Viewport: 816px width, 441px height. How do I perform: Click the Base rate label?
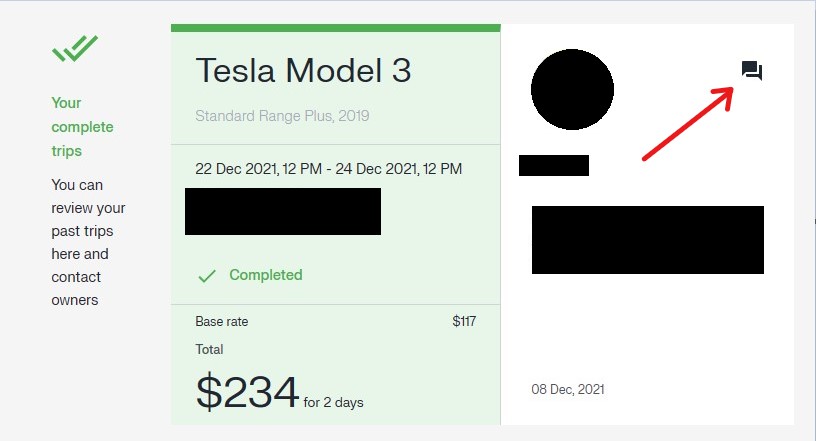[x=222, y=322]
